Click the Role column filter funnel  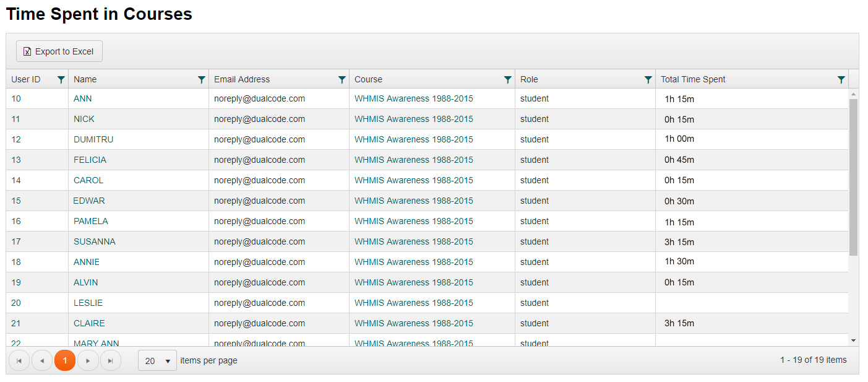pyautogui.click(x=648, y=79)
